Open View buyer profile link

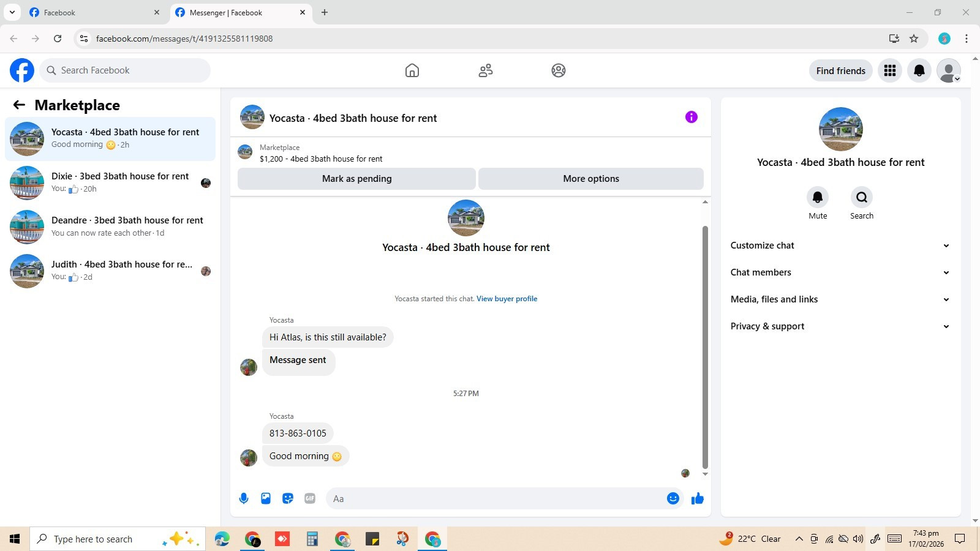tap(507, 299)
